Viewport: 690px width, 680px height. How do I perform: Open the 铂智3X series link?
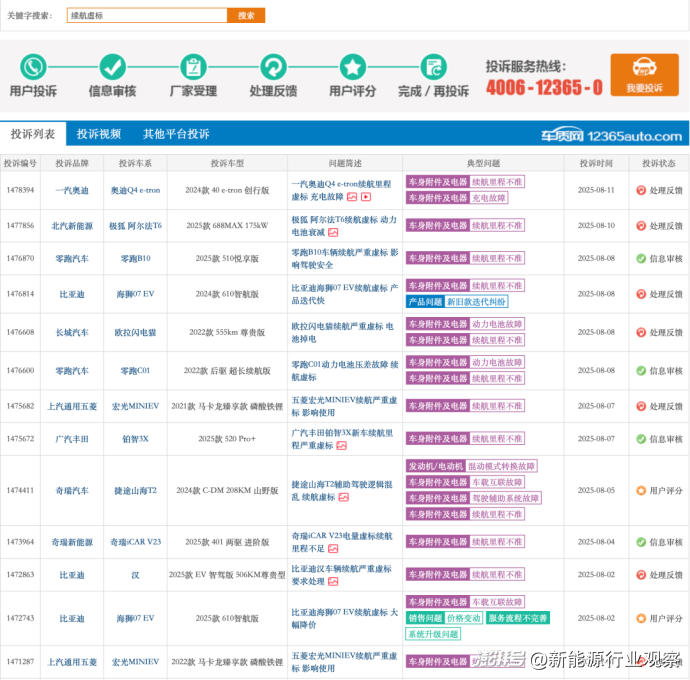pos(135,439)
